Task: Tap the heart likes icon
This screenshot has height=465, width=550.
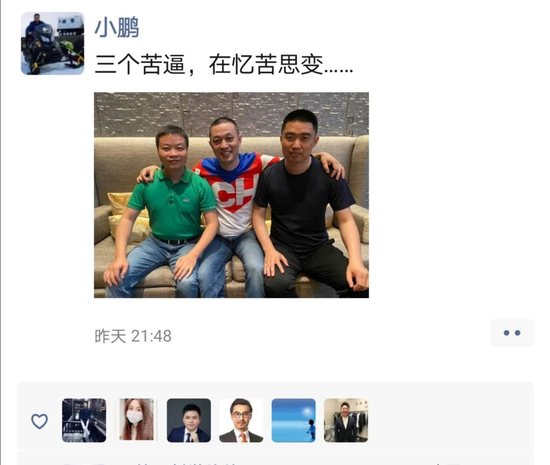Action: [x=39, y=421]
